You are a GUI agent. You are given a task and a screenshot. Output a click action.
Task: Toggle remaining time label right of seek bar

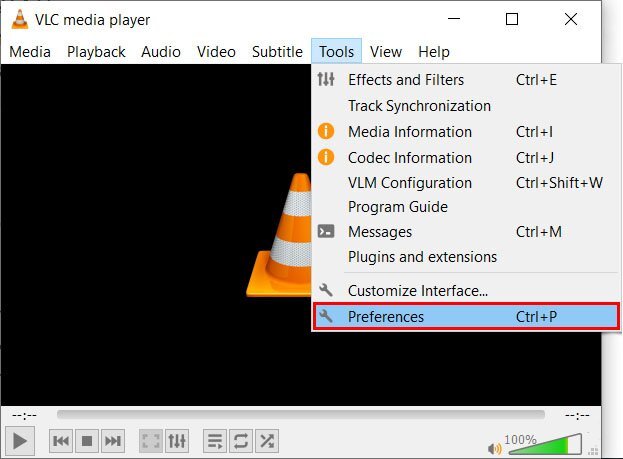click(x=577, y=416)
